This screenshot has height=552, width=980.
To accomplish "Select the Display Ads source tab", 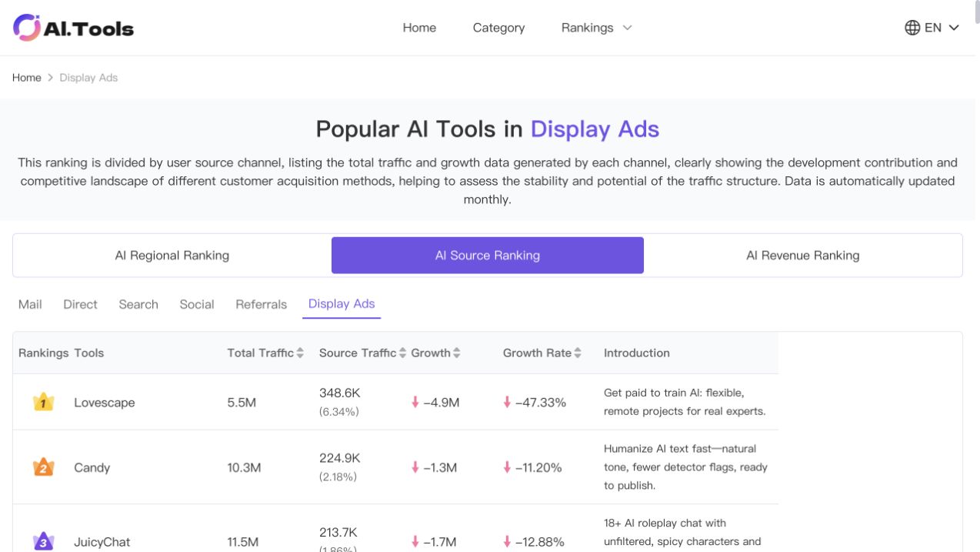I will [342, 303].
